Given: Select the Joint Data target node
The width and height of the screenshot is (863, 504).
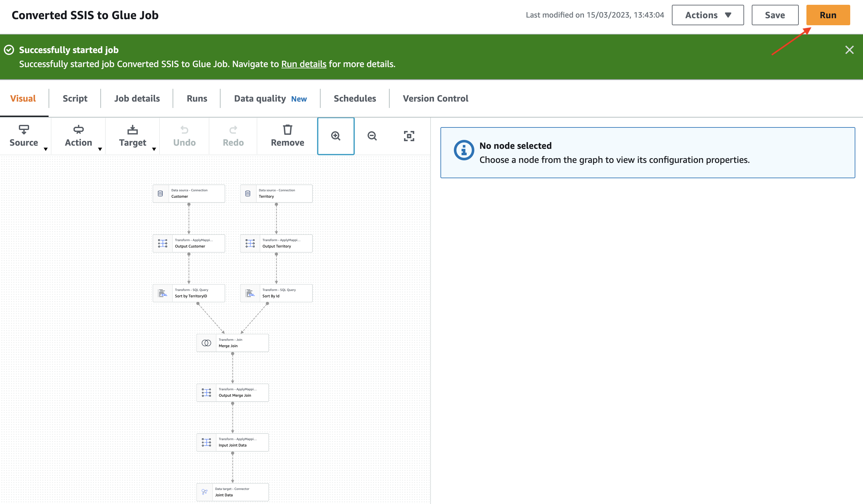Looking at the screenshot, I should pos(233,492).
